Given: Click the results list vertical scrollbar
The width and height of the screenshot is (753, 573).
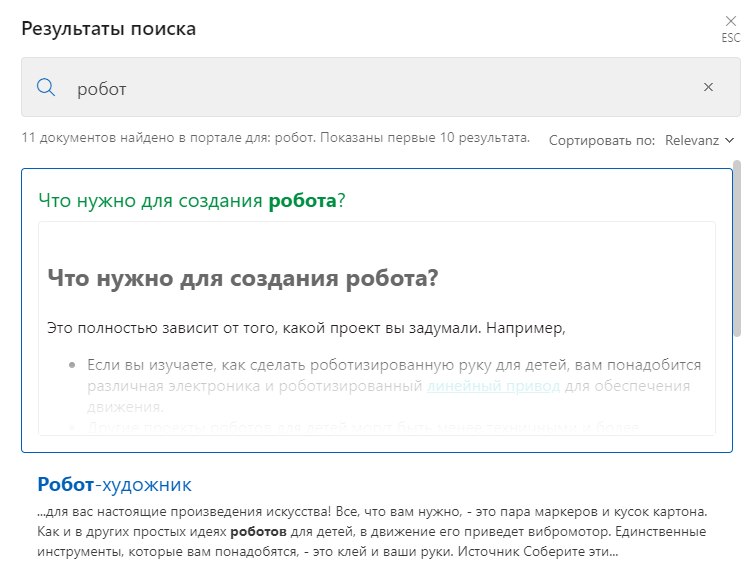Looking at the screenshot, I should click(737, 249).
